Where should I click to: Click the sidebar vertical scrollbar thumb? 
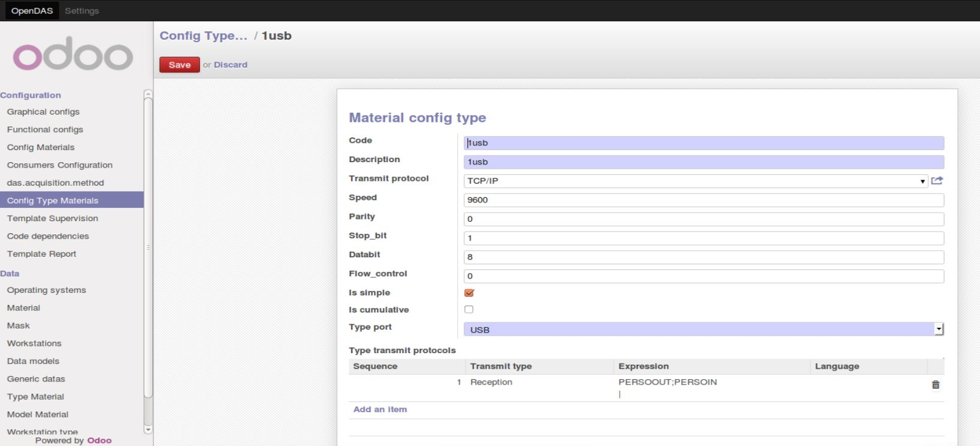click(x=148, y=248)
